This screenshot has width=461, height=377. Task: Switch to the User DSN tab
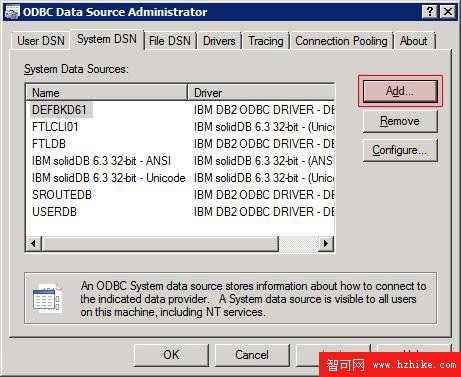pos(41,41)
